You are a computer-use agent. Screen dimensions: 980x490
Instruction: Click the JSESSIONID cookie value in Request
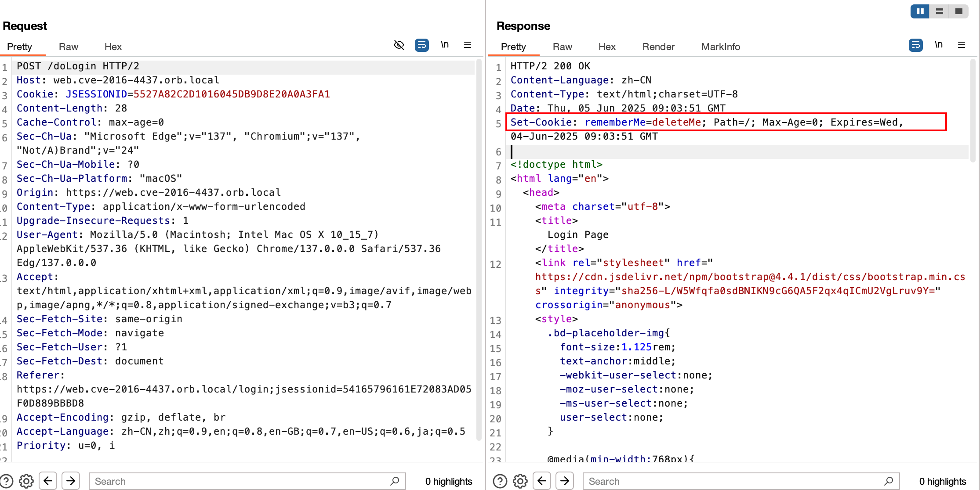click(x=232, y=94)
